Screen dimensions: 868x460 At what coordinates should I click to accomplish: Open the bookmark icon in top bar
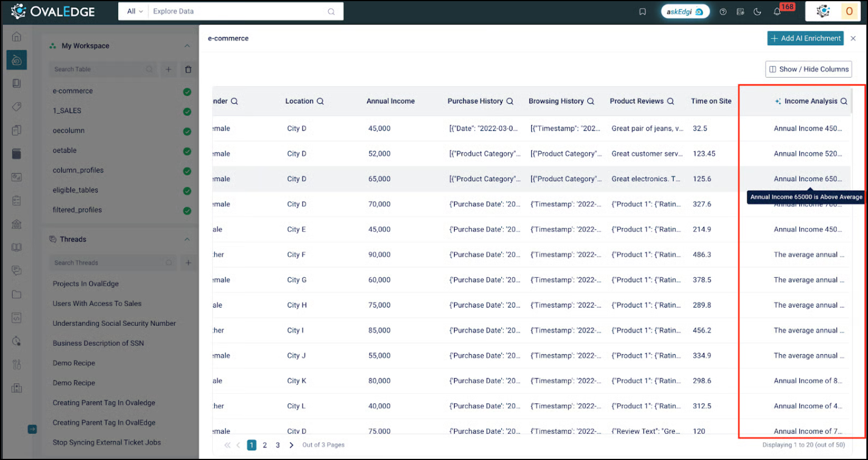[643, 11]
